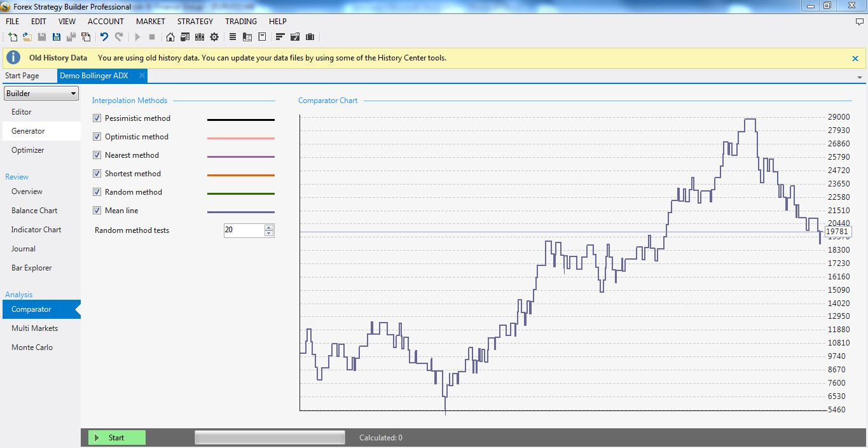Open the STRATEGY menu

point(195,22)
